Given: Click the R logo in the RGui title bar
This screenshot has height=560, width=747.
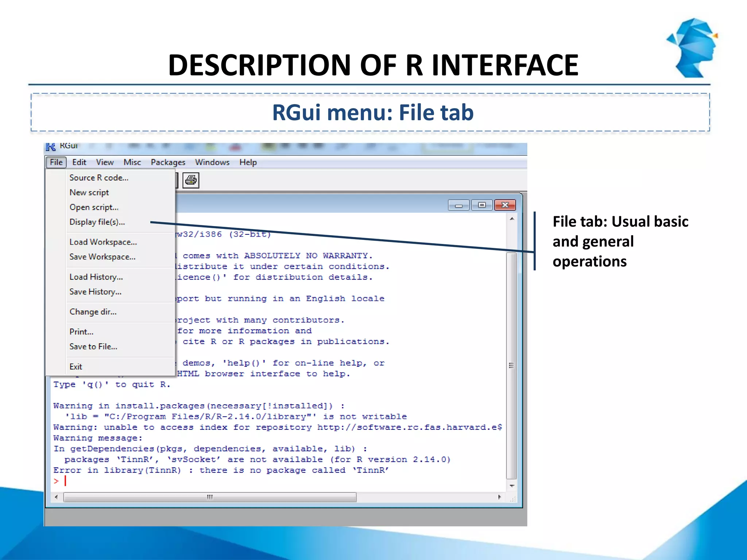Looking at the screenshot, I should tap(50, 147).
